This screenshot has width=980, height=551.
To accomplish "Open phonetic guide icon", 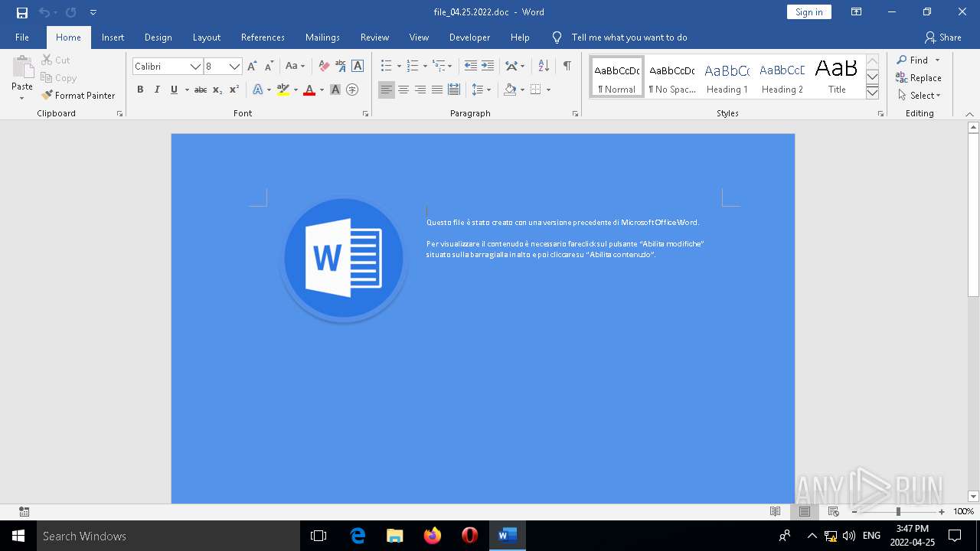I will 341,67.
